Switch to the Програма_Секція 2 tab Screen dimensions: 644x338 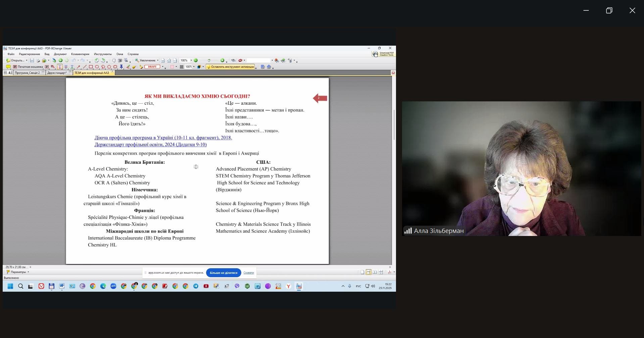coord(27,73)
